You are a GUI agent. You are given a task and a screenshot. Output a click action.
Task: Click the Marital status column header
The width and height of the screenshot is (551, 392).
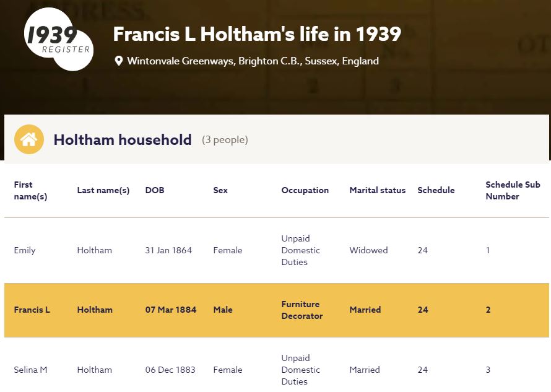[x=377, y=190]
